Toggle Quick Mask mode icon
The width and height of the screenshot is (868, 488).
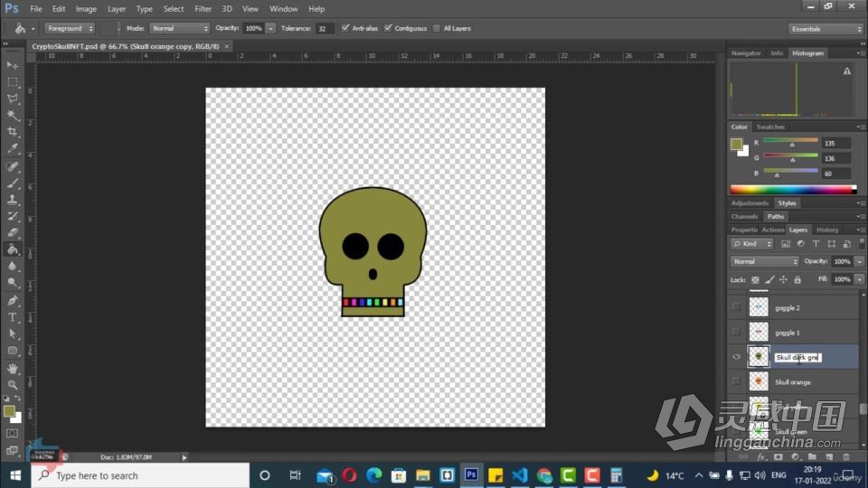pyautogui.click(x=12, y=434)
